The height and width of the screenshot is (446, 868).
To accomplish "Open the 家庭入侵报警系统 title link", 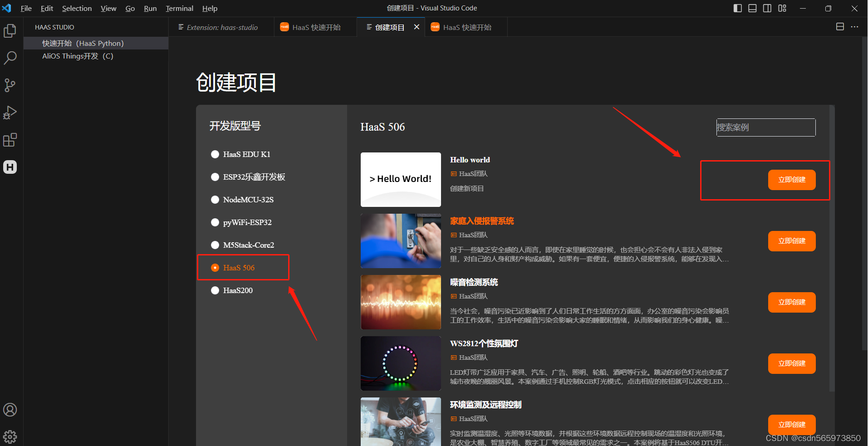I will pos(482,221).
